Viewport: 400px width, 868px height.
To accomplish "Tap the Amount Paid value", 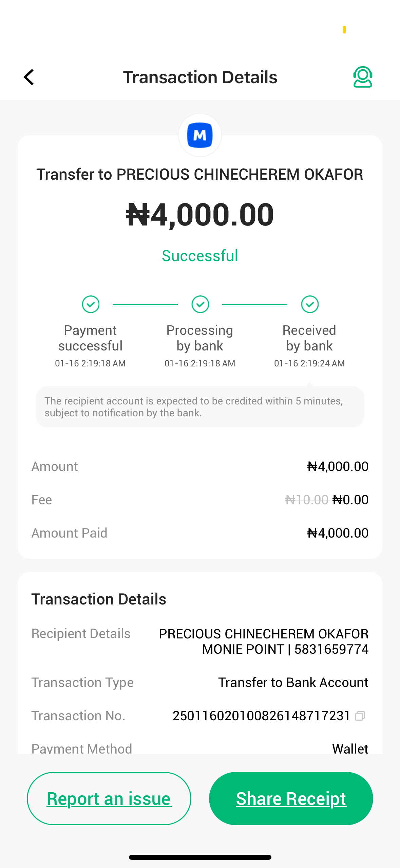I will pos(338,533).
